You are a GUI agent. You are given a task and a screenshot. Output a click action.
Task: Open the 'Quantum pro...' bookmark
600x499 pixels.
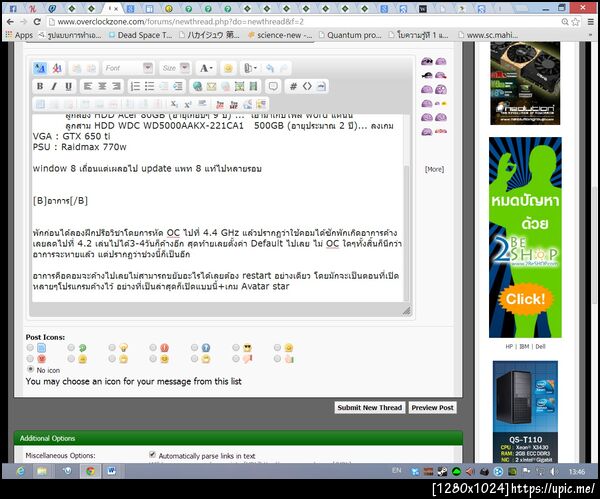tap(351, 35)
